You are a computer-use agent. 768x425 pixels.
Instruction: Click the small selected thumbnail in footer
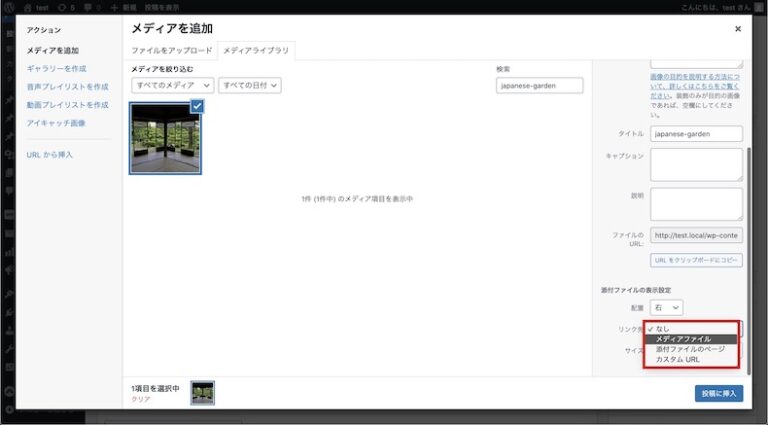(x=202, y=393)
